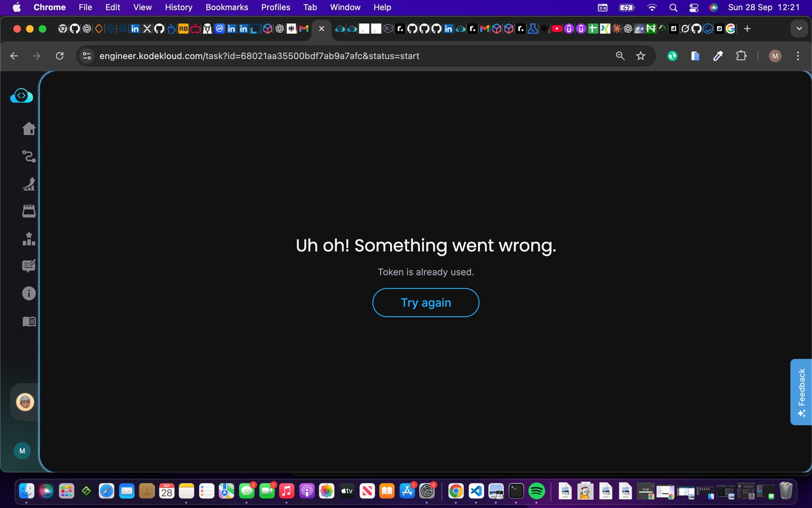Open the Home icon in sidebar

[x=29, y=128]
